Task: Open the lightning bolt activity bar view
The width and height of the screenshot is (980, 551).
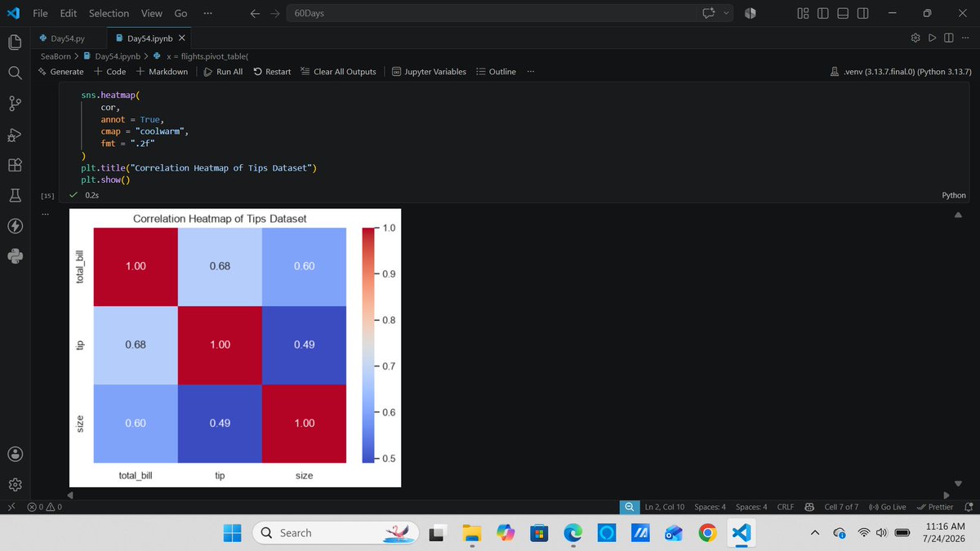Action: coord(15,226)
